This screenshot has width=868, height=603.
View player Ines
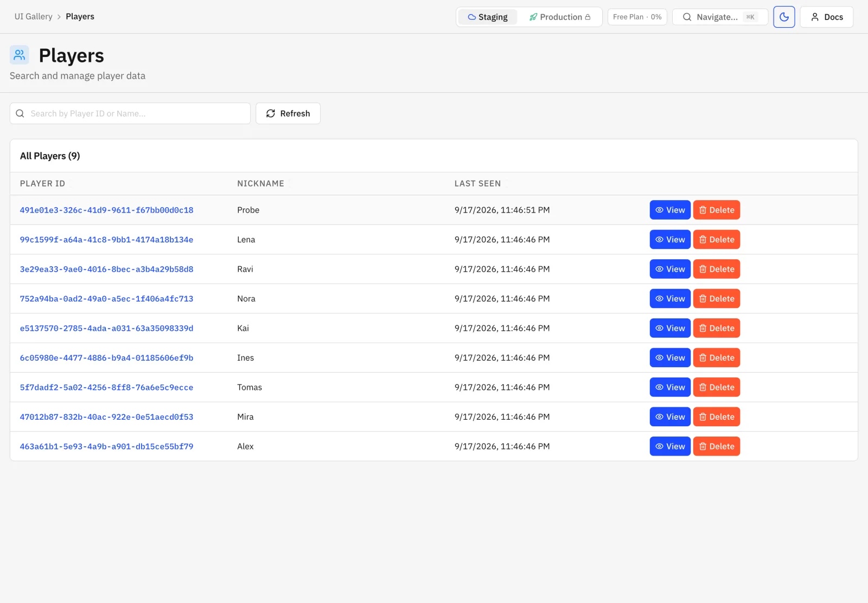pos(670,357)
